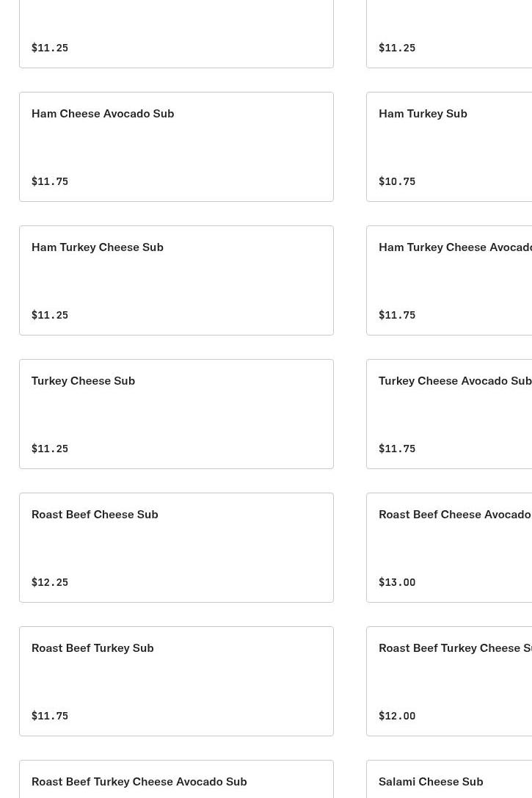The image size is (532, 798).
Task: Click the Turkey Cheese Sub title text
Action: click(83, 380)
